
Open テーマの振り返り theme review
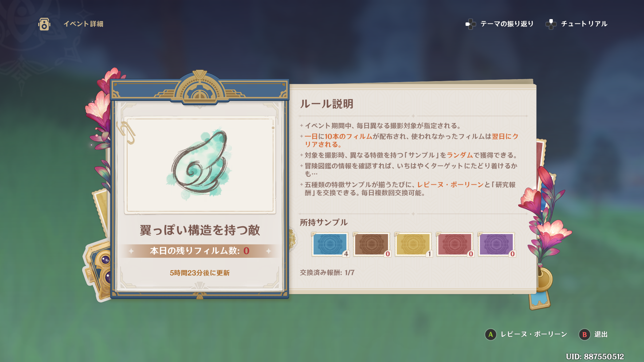(507, 24)
